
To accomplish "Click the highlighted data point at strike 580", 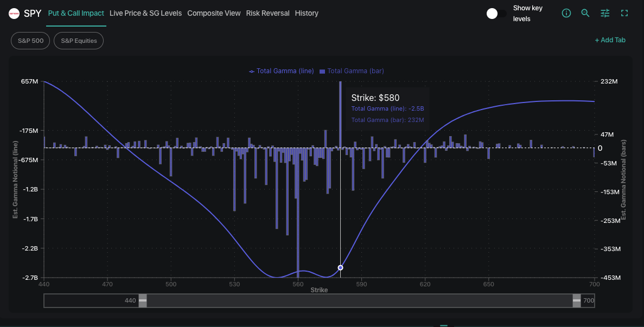I will [x=340, y=267].
